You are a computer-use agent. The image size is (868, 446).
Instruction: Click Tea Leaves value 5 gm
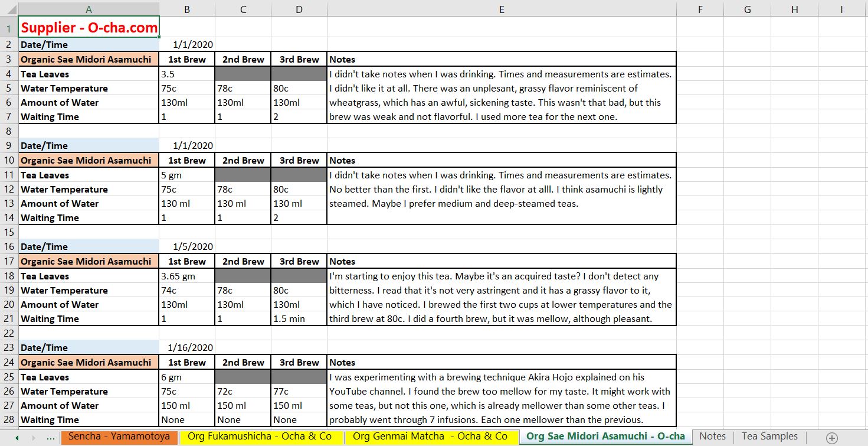[187, 175]
